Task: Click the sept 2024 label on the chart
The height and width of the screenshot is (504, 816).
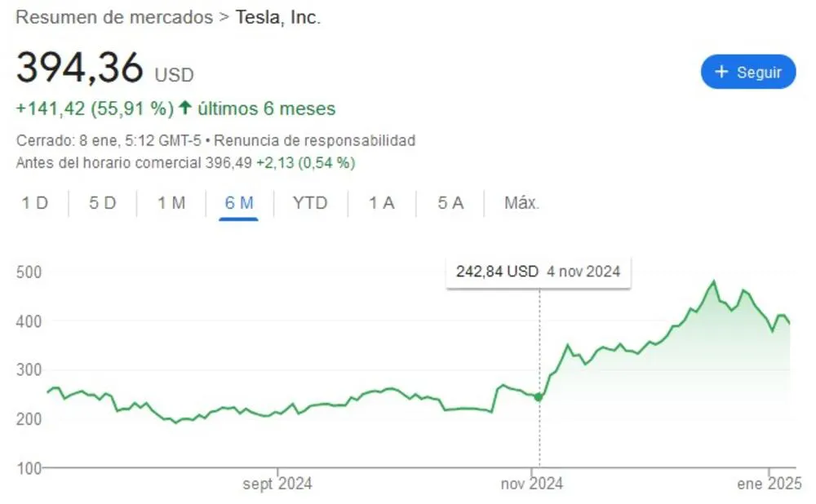Action: pos(277,483)
